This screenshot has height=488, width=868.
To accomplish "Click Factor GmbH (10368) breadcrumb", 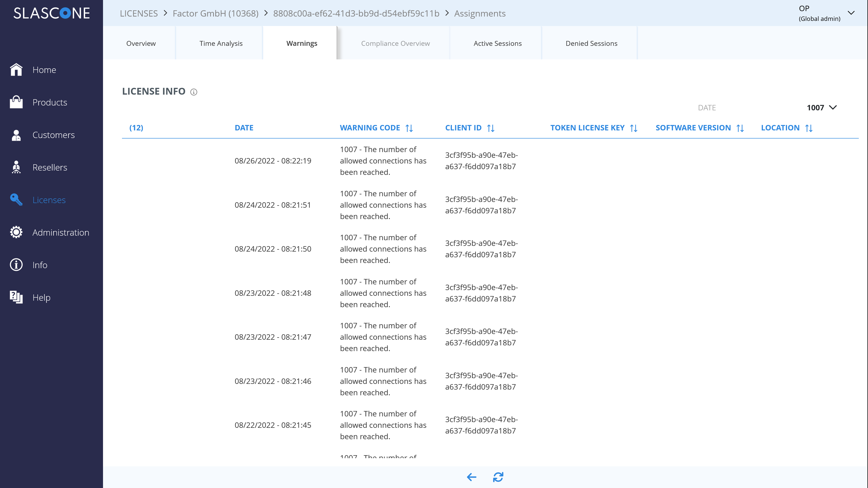I will 215,13.
